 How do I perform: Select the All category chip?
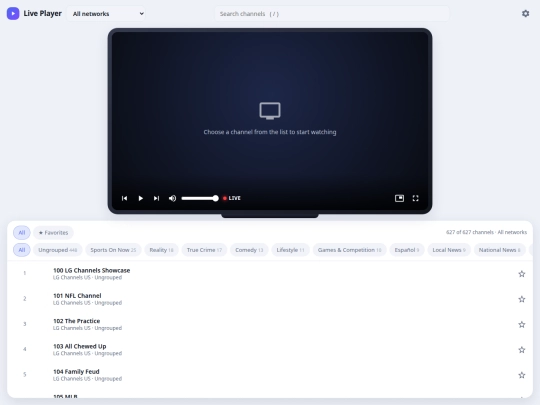(22, 250)
